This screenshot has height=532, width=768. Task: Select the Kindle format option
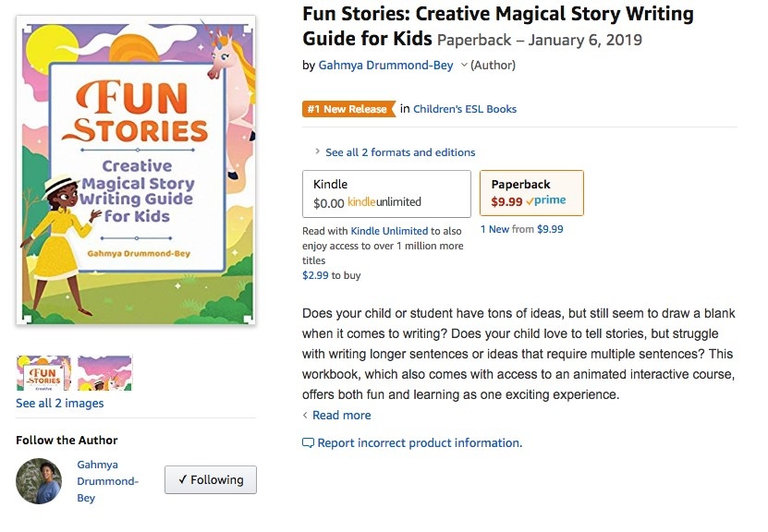[x=386, y=193]
